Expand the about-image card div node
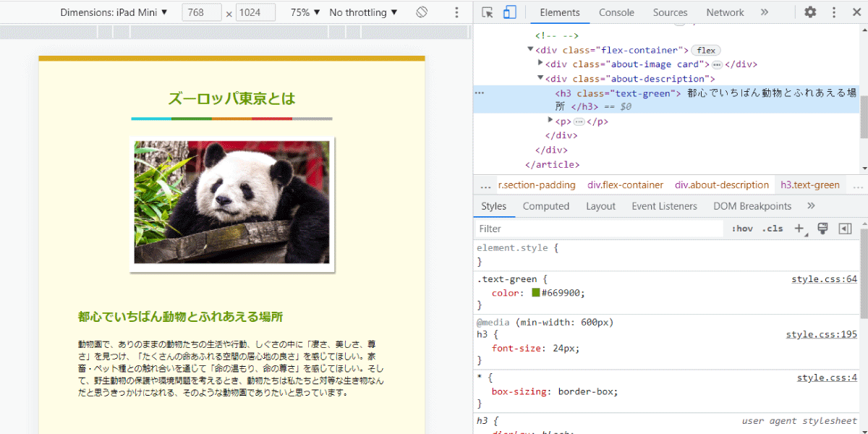This screenshot has height=434, width=868. pos(540,64)
